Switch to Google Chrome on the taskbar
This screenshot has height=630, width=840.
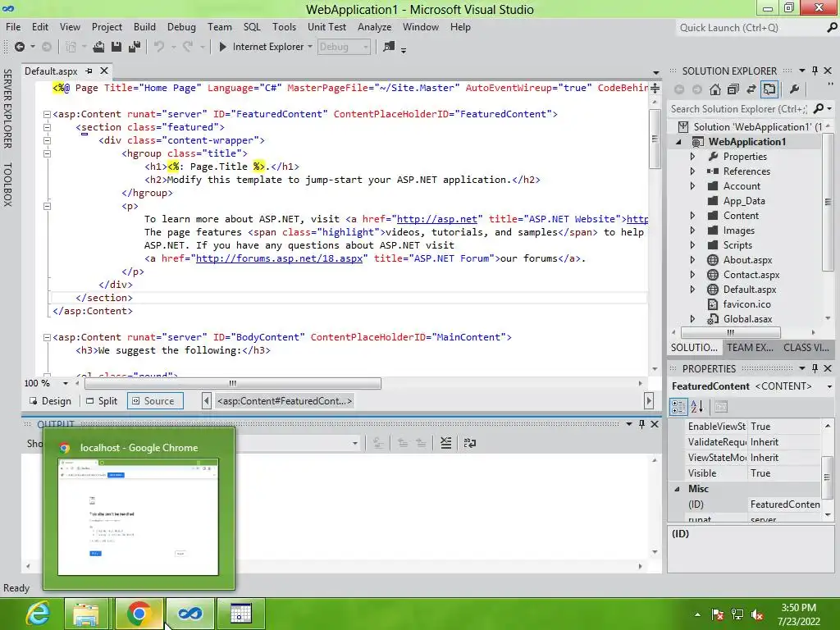[x=139, y=614]
